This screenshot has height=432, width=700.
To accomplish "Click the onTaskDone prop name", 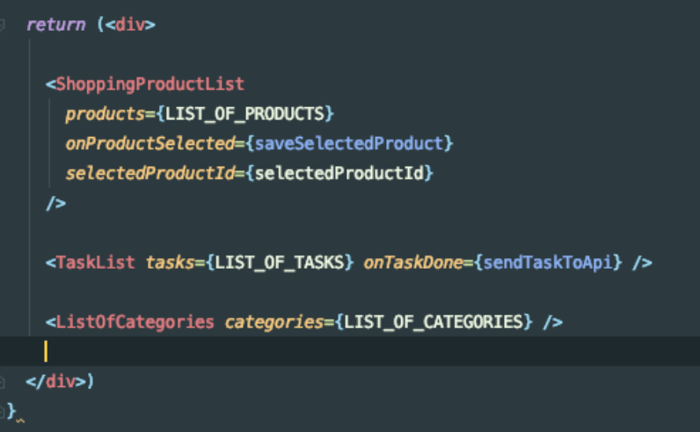I will coord(413,262).
